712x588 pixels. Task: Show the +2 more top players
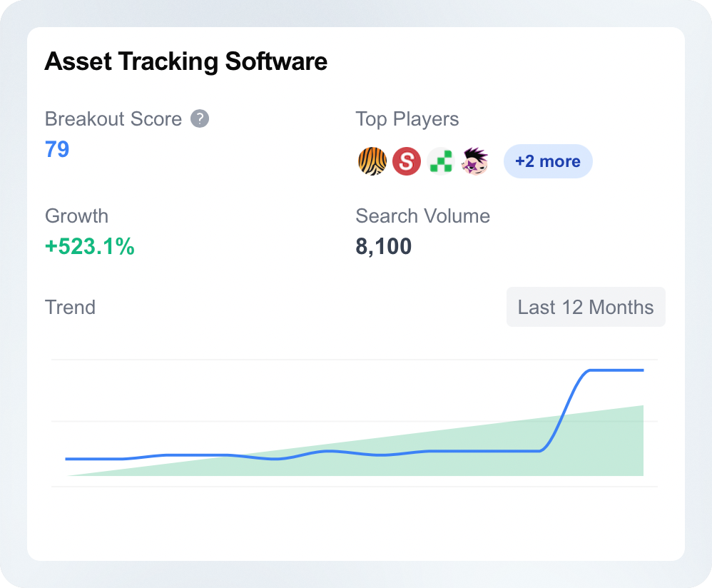548,161
